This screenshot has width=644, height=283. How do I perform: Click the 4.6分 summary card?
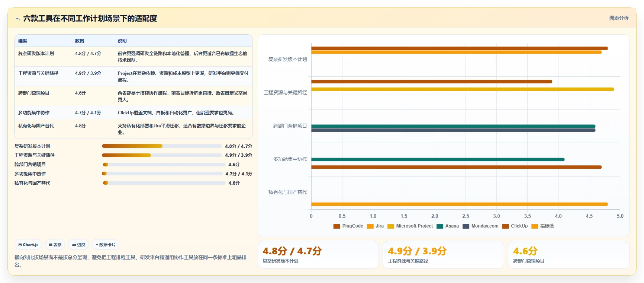tap(569, 255)
